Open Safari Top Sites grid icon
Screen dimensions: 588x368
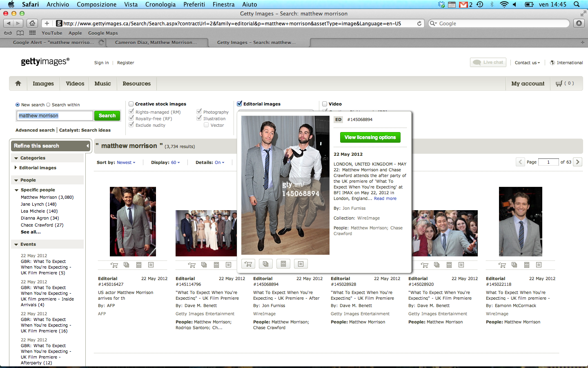tap(32, 33)
